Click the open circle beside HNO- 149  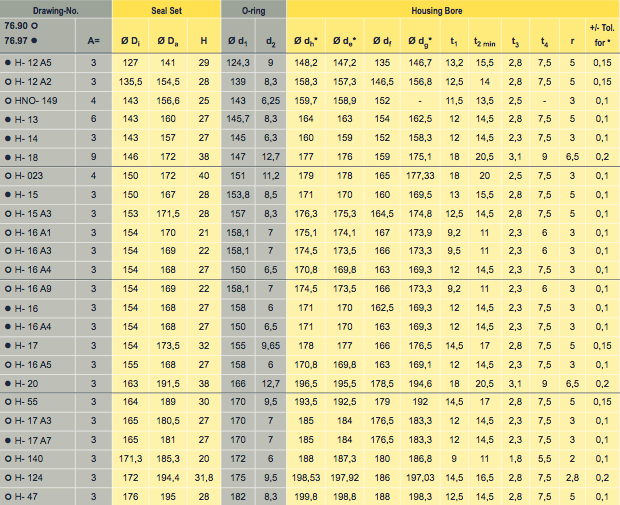(x=8, y=101)
